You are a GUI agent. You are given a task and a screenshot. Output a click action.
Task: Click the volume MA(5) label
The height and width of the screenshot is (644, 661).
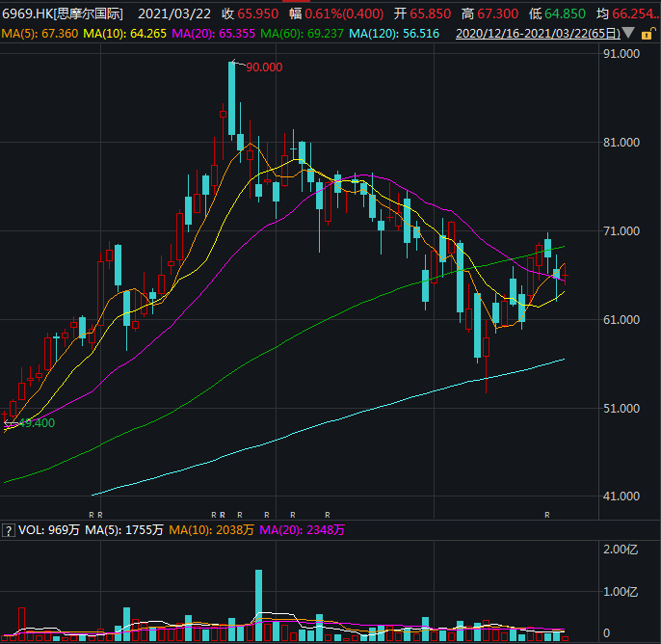[x=123, y=530]
